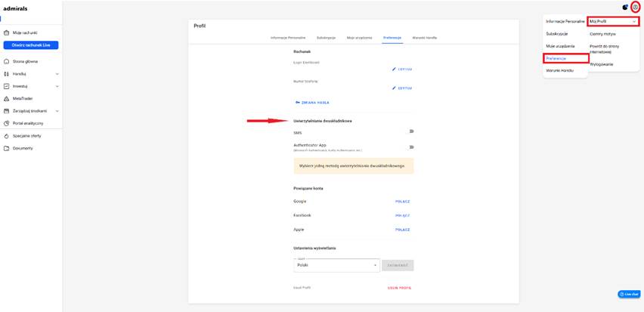Click the Inwestuj sidebar icon

pos(6,86)
